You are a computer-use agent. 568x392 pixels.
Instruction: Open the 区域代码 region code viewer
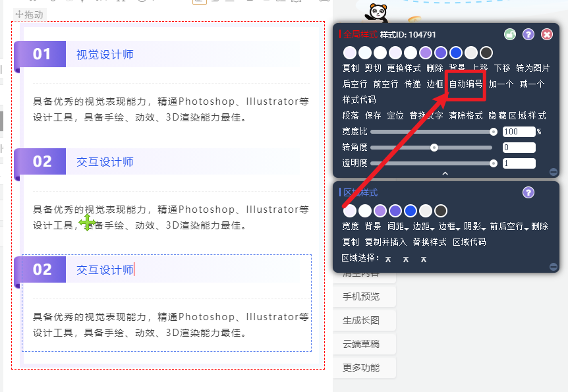[x=470, y=241]
